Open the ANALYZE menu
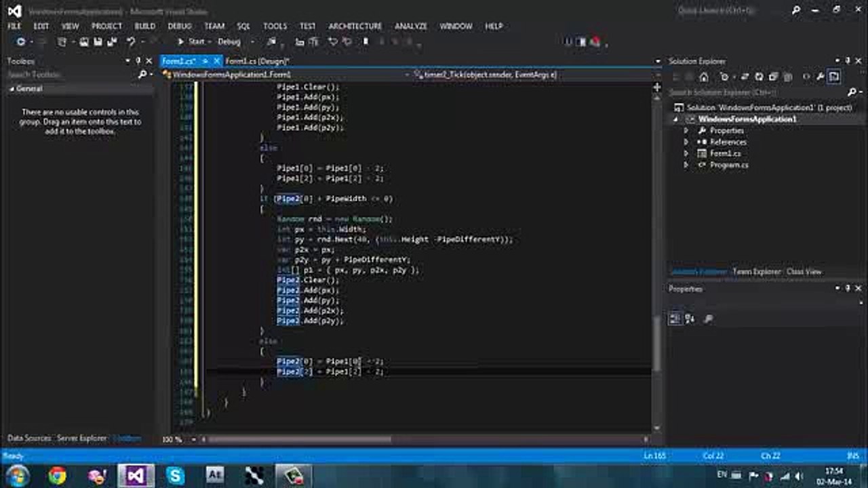868x488 pixels. [411, 26]
